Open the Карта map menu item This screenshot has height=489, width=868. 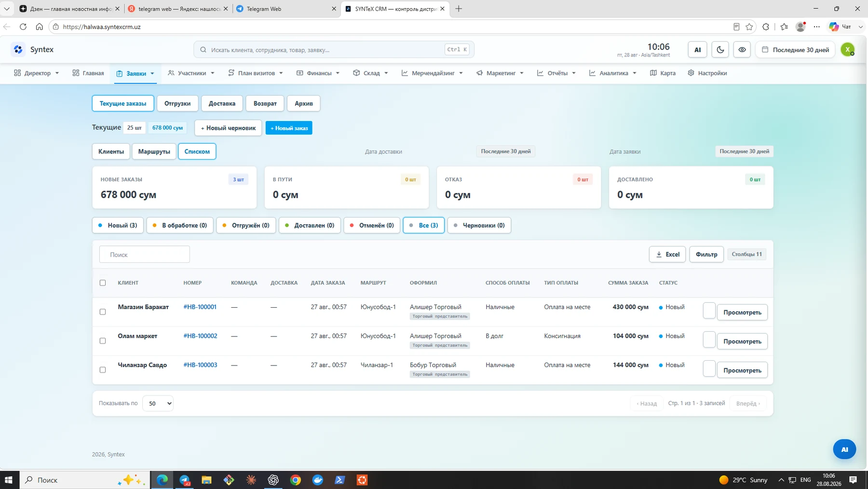(663, 73)
